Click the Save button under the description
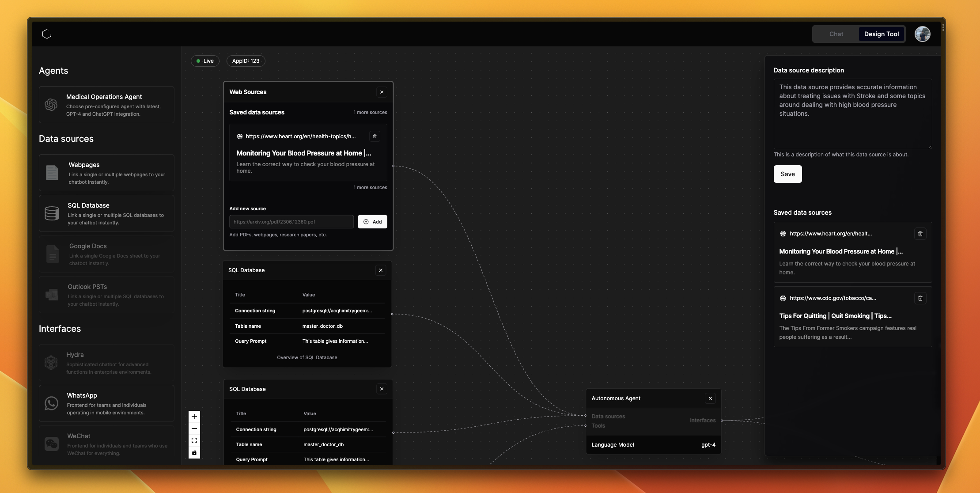Screen dimensions: 980x493 pyautogui.click(x=787, y=174)
